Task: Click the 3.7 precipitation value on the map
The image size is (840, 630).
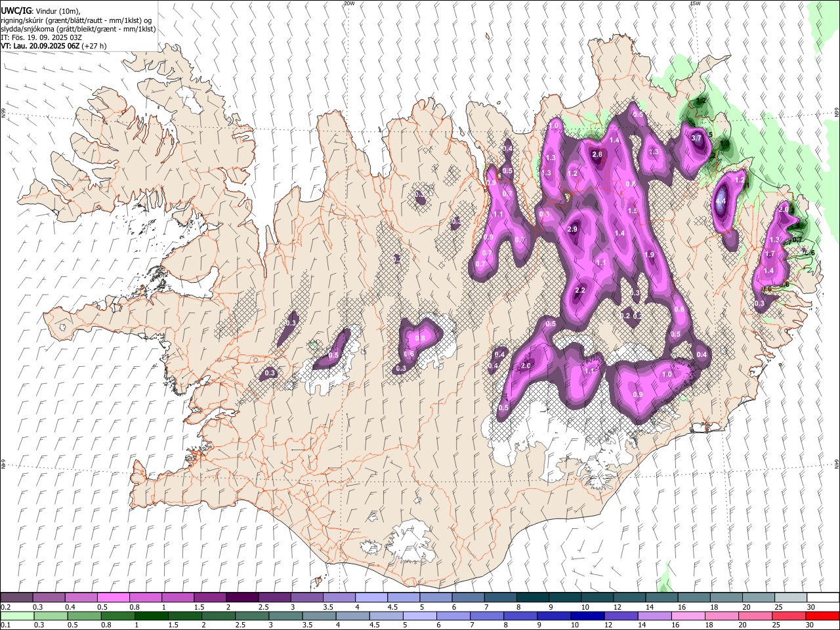Action: (x=697, y=138)
